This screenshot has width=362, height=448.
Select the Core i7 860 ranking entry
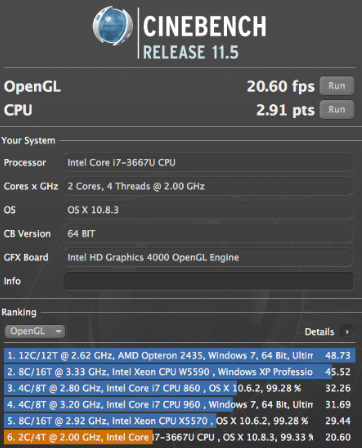180,388
